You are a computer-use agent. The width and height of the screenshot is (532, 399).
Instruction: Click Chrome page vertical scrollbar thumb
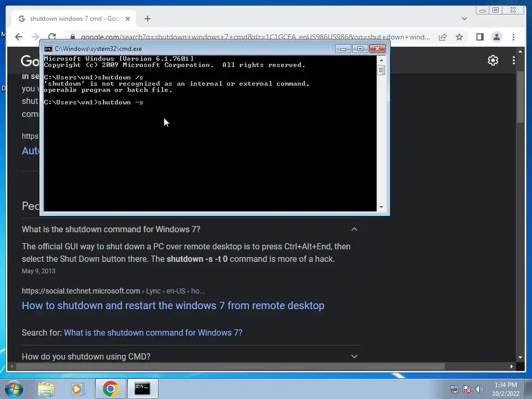coord(520,97)
